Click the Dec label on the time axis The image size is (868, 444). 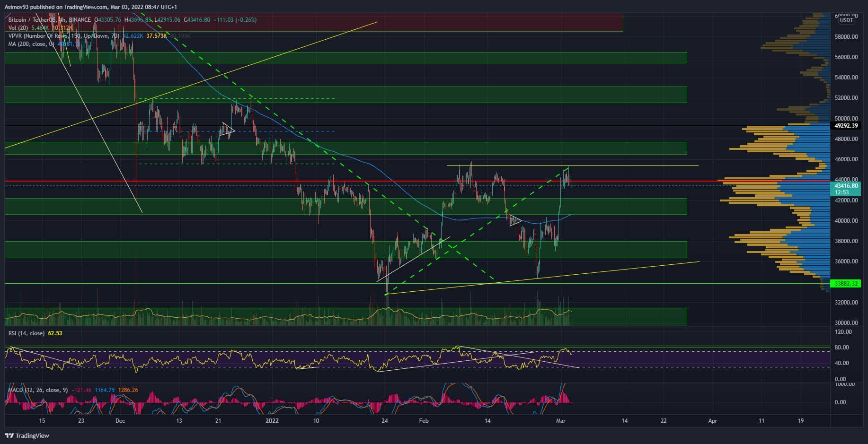(120, 421)
